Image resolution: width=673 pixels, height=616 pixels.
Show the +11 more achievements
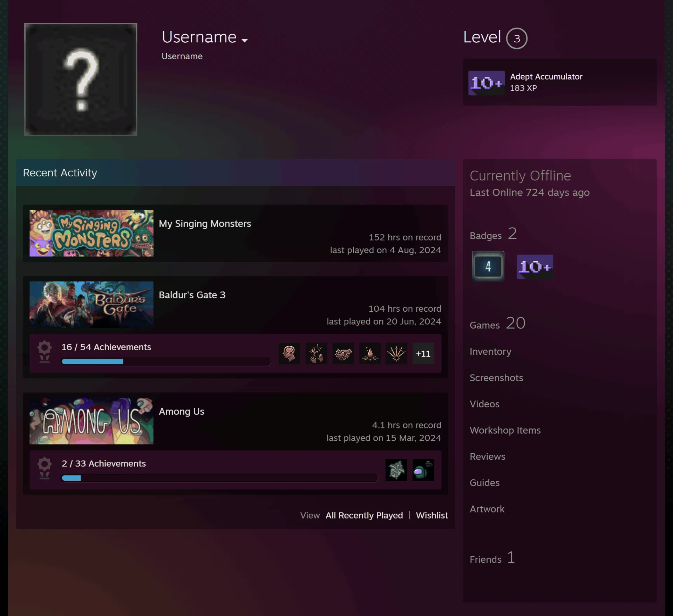pos(423,353)
